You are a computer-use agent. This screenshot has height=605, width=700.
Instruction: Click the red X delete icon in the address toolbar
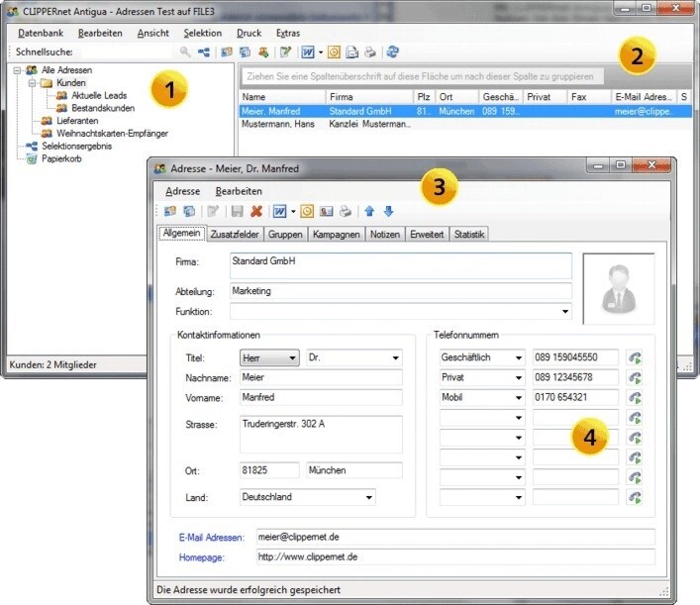pyautogui.click(x=255, y=211)
